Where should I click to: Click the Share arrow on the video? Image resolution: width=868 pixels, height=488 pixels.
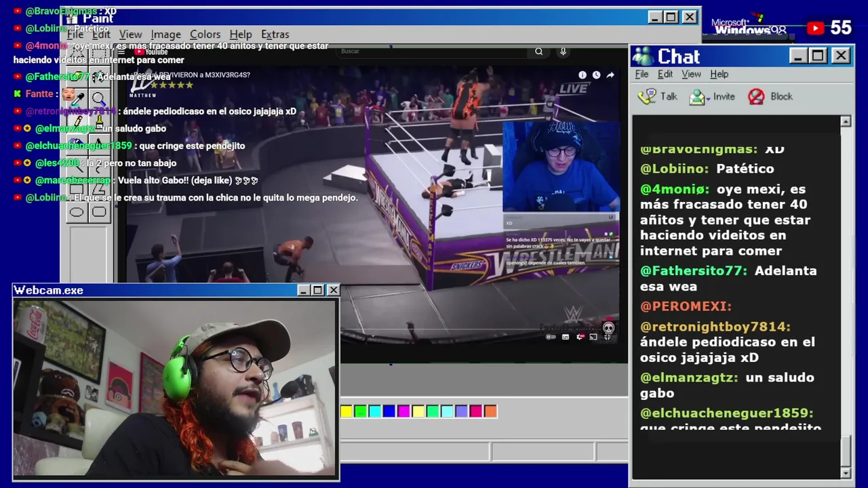tap(610, 75)
